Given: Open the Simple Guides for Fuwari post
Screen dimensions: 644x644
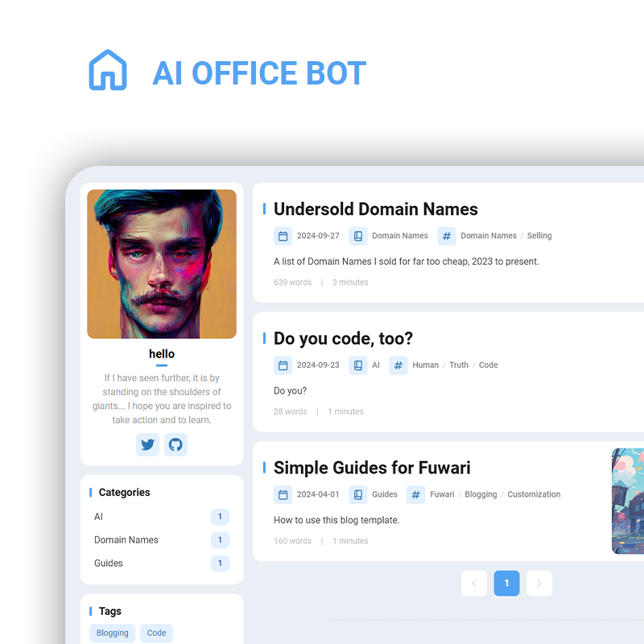Looking at the screenshot, I should pos(372,468).
